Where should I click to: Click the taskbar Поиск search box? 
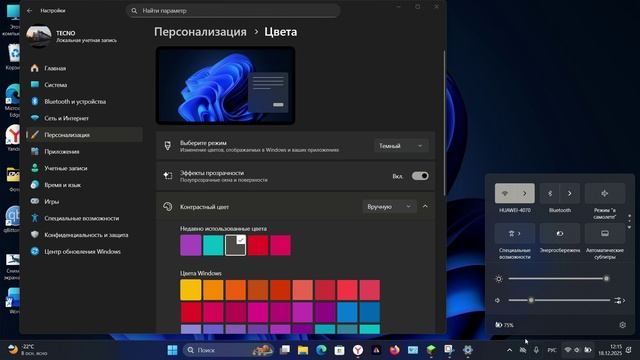pyautogui.click(x=228, y=350)
